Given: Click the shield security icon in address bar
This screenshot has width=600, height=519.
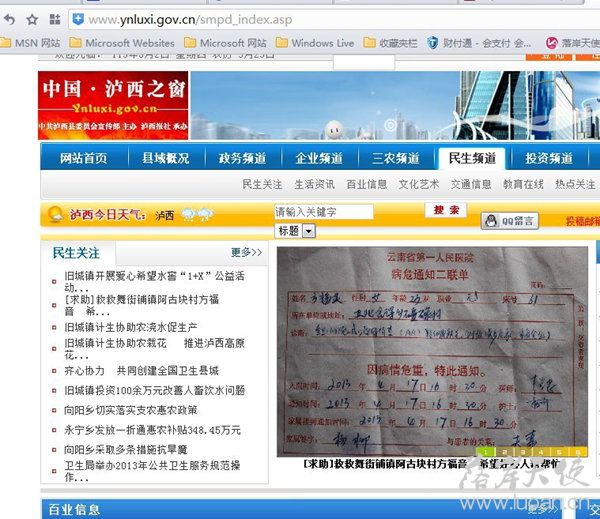Looking at the screenshot, I should [78, 19].
